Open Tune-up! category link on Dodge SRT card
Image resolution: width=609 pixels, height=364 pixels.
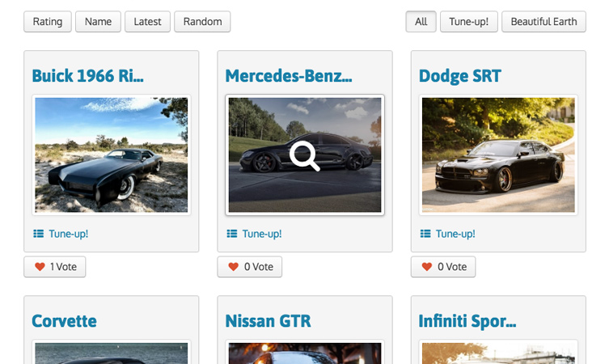click(455, 234)
